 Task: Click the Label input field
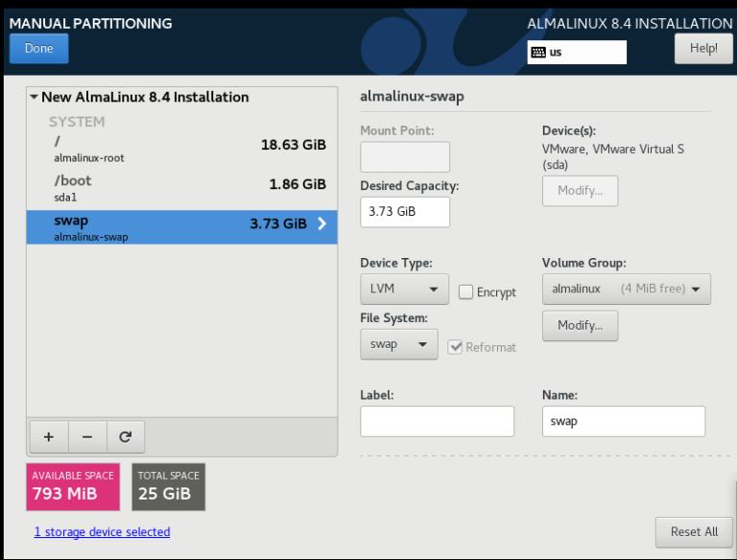pos(438,421)
